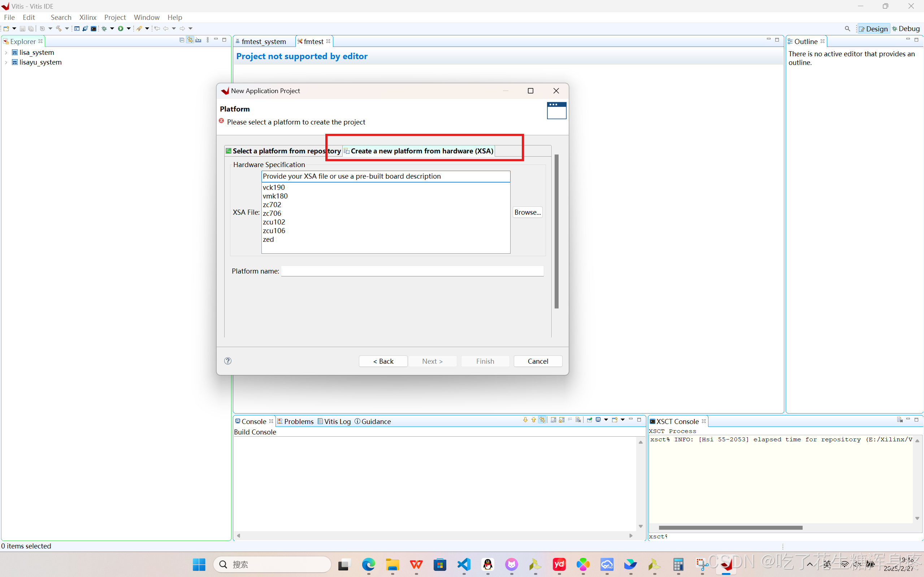Expand lisayu_system tree node
Screen dimensions: 924x577
click(6, 62)
